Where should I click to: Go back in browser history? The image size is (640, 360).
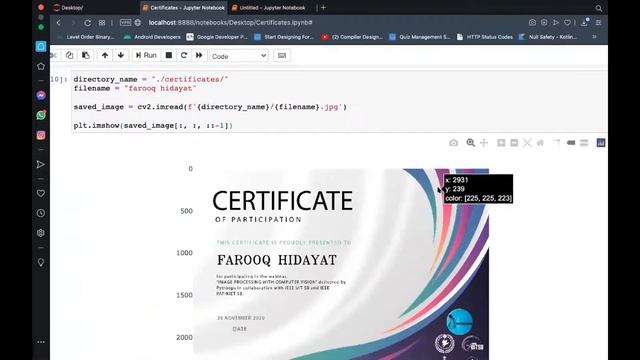pyautogui.click(x=59, y=23)
